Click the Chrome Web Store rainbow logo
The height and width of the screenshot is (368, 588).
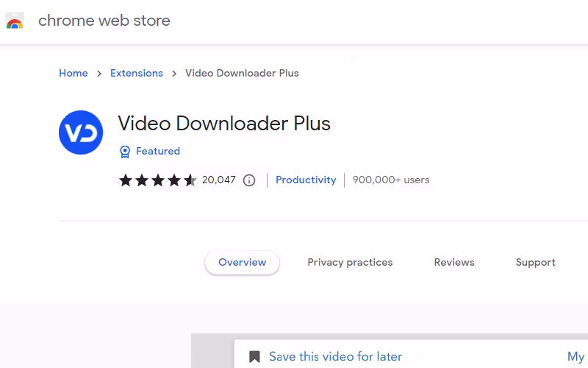coord(15,21)
